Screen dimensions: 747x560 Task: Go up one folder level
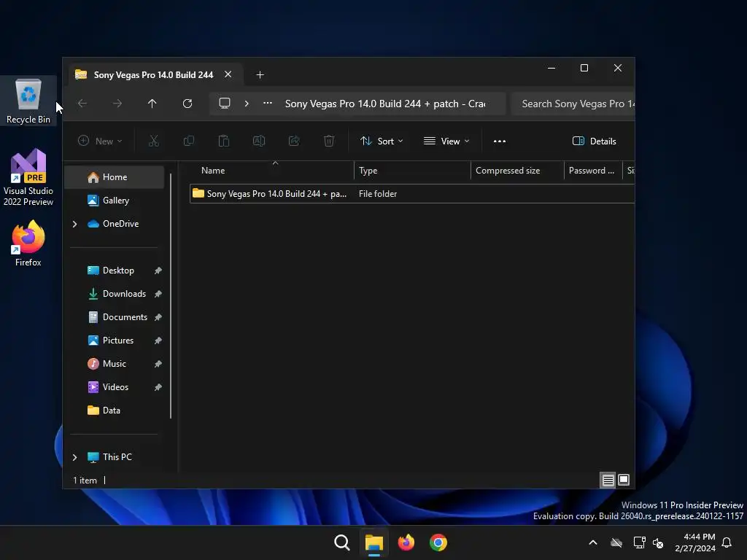click(152, 104)
